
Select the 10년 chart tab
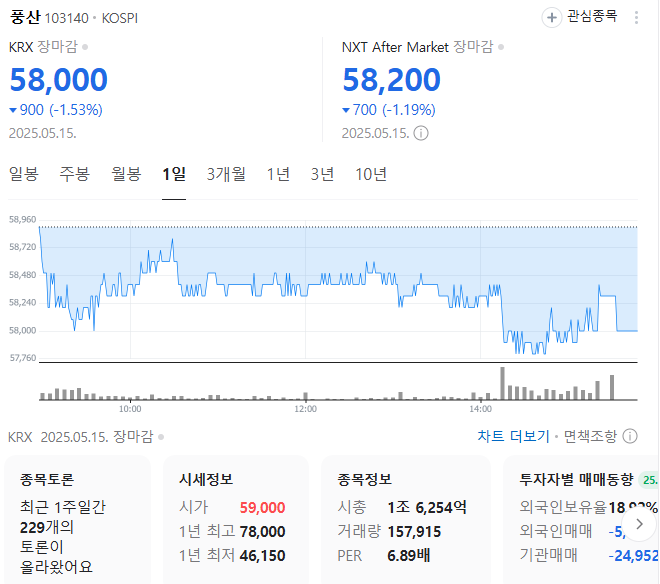tap(371, 174)
